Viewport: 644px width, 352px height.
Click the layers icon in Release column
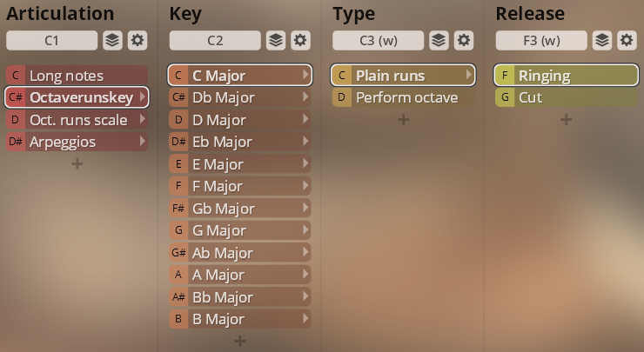[601, 40]
